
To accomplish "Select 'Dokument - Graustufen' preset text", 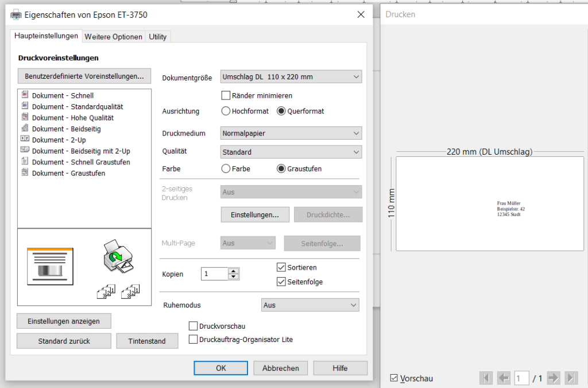I will [69, 174].
